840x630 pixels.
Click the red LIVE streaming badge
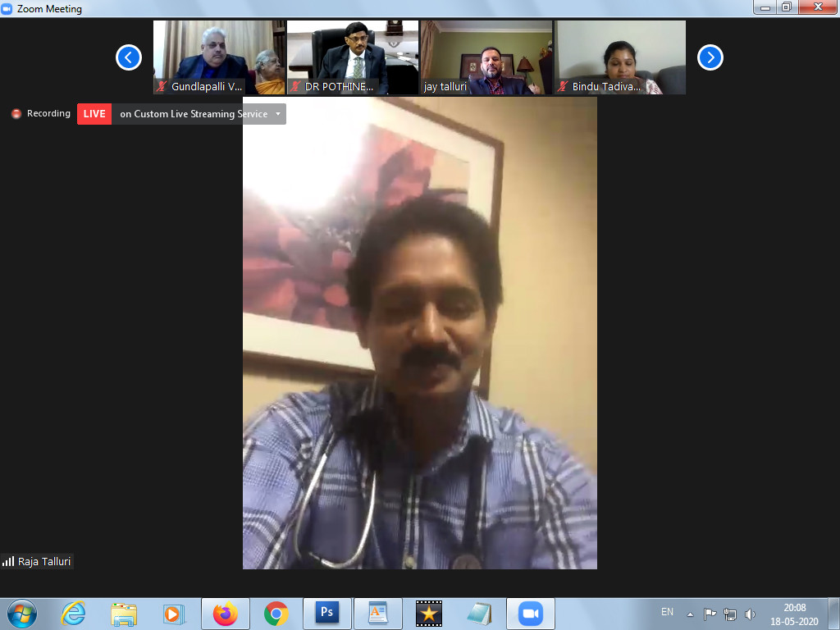click(x=94, y=114)
